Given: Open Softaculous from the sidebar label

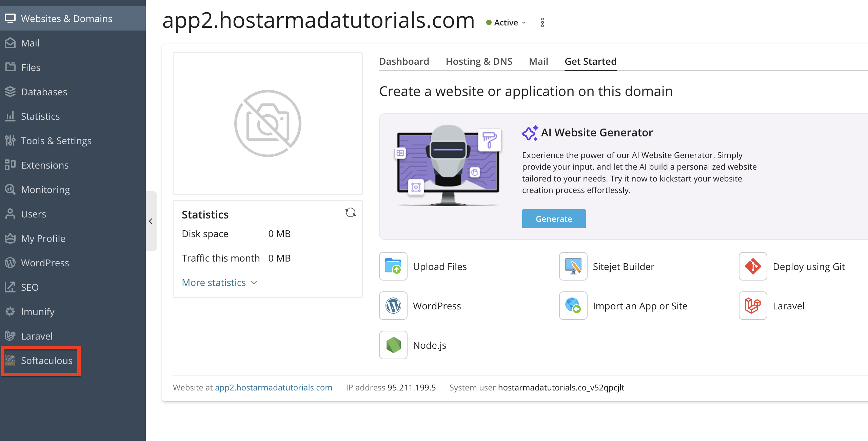Looking at the screenshot, I should pyautogui.click(x=47, y=360).
